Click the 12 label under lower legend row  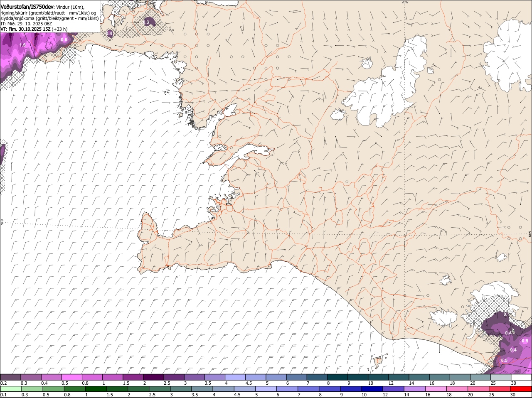[385, 395]
